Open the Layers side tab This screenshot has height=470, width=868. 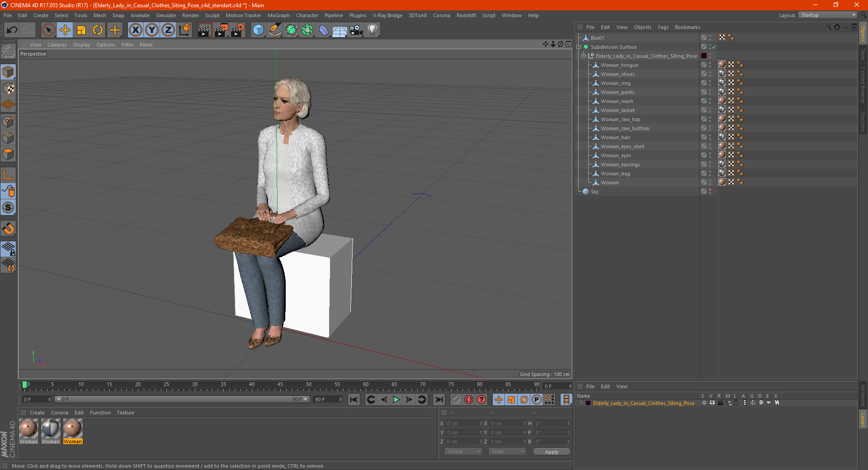click(x=863, y=419)
